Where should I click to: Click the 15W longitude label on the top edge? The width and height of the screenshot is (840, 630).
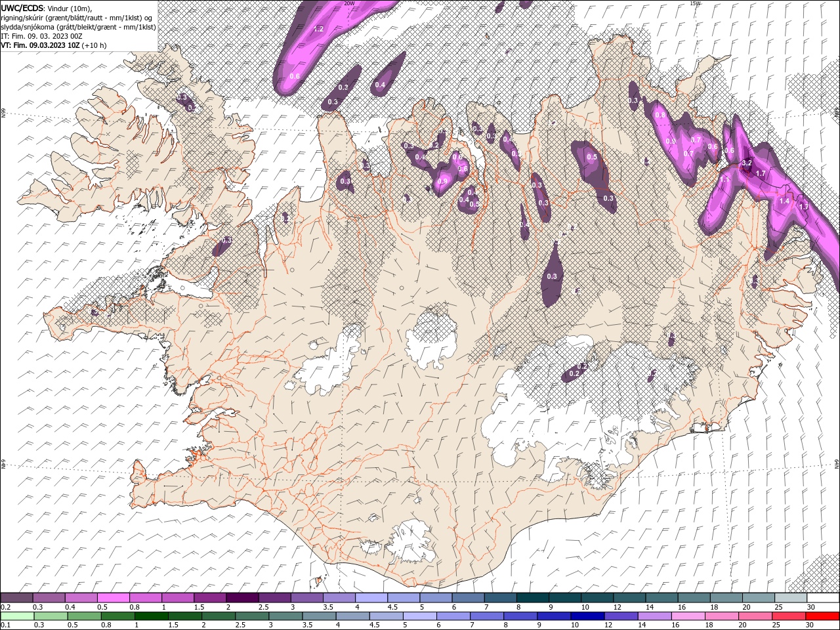click(695, 3)
